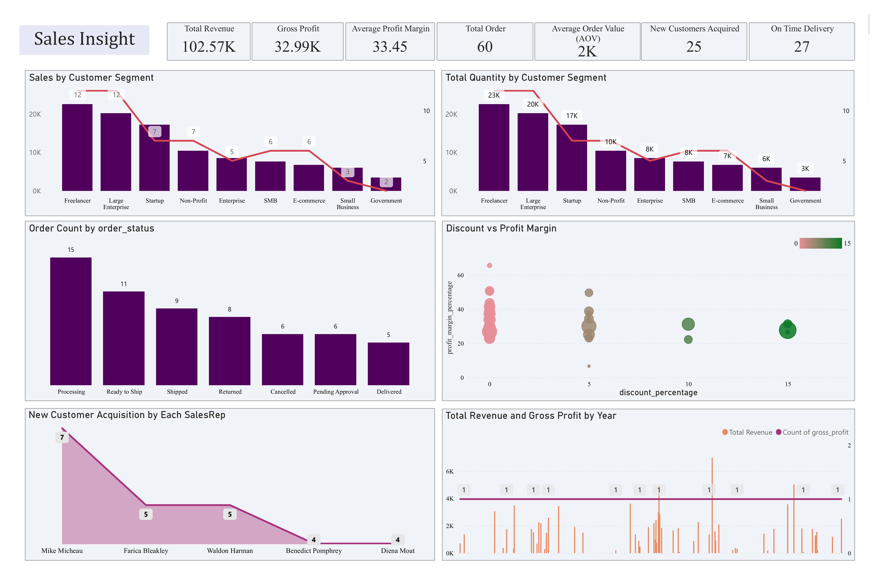Click the larger green bubble at discount 10
The height and width of the screenshot is (588, 883).
pyautogui.click(x=688, y=324)
